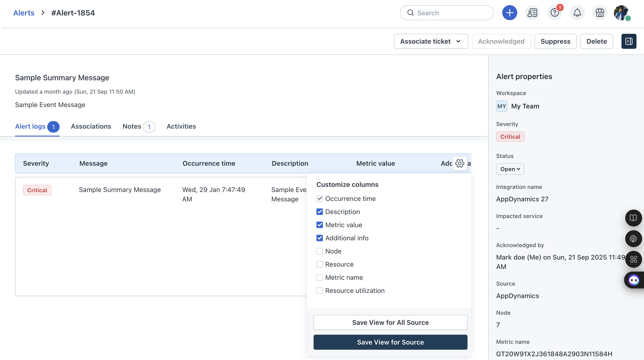Open the Notes tab

coord(132,126)
